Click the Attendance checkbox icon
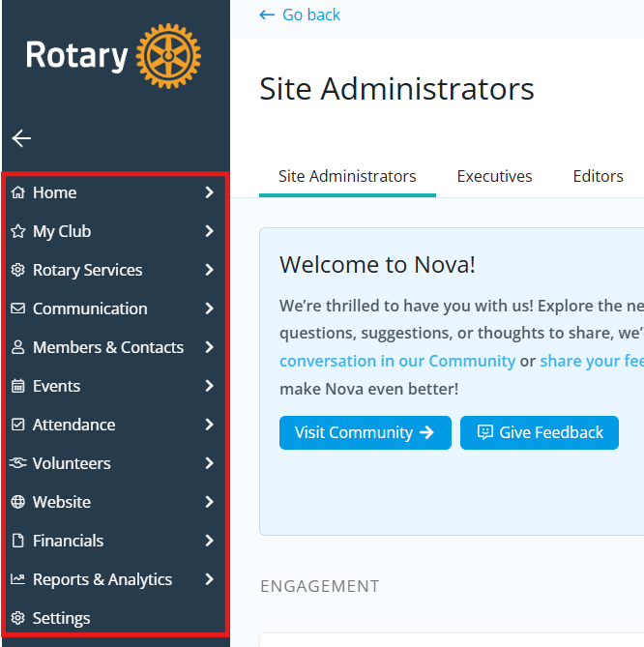644x647 pixels. click(x=17, y=425)
